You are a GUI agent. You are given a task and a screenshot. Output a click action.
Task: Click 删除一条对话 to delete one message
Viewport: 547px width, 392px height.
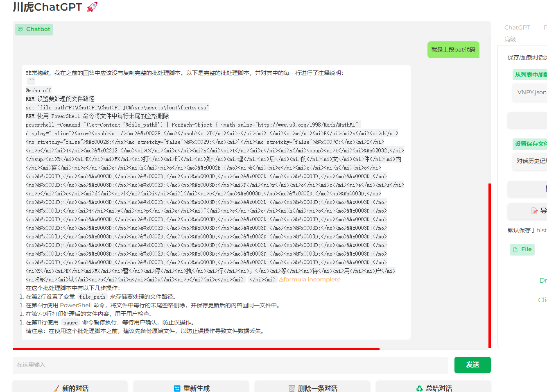[x=312, y=387]
